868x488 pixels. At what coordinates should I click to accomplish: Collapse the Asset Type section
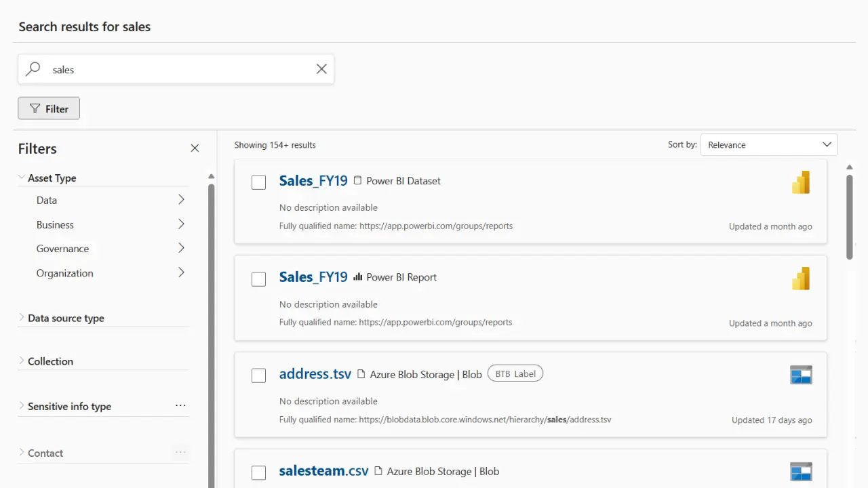[x=21, y=178]
